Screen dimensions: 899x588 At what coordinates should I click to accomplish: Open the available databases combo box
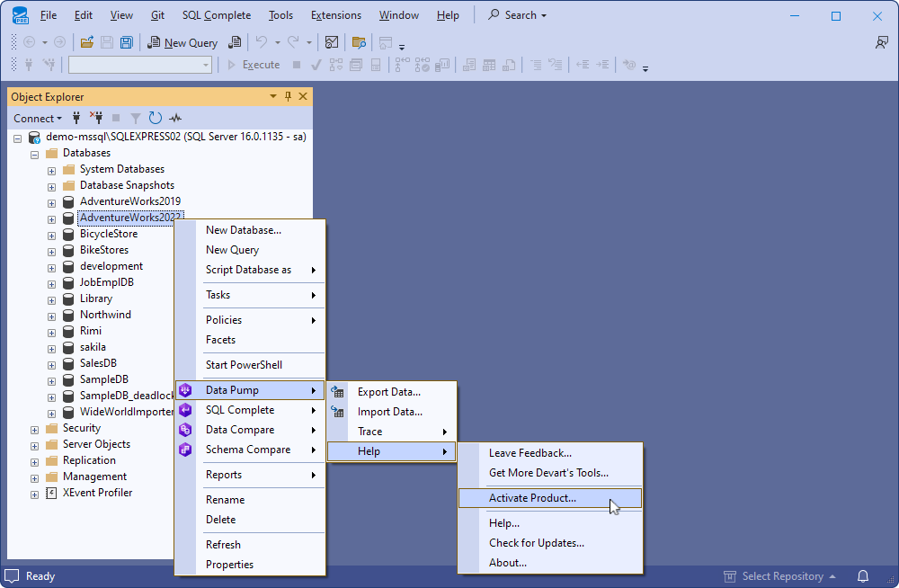[140, 65]
